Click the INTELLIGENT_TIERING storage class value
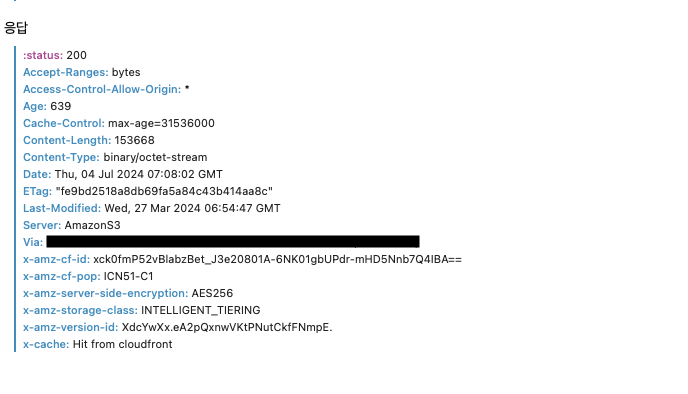 pyautogui.click(x=201, y=311)
